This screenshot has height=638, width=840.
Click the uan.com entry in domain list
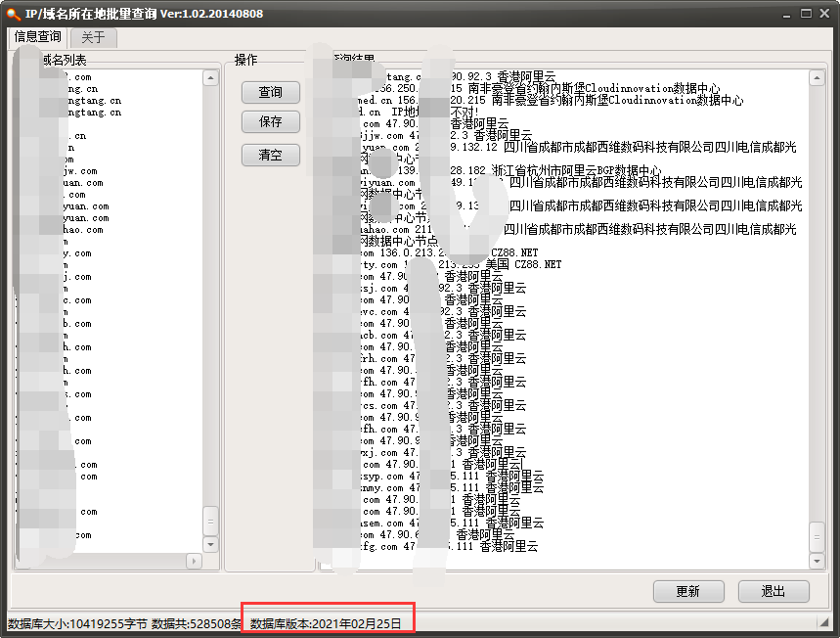point(83,183)
